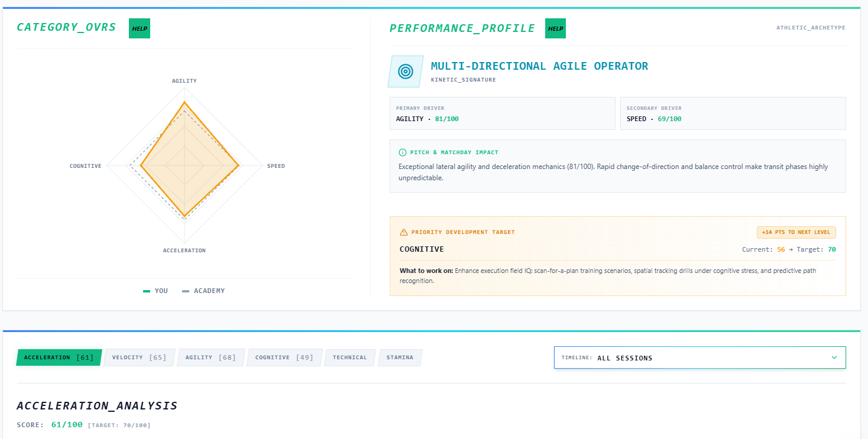Click the Help button beside Category_OVRS
The image size is (868, 439).
140,28
